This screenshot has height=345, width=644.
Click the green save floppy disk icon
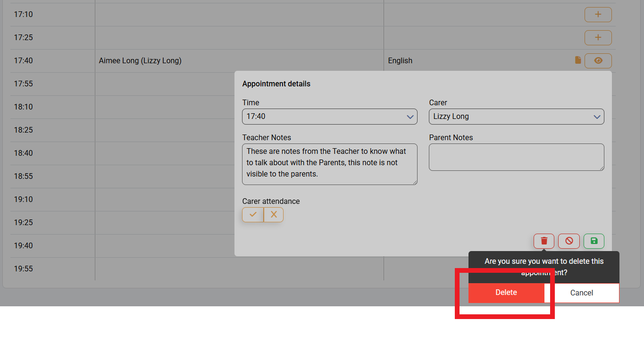point(594,241)
